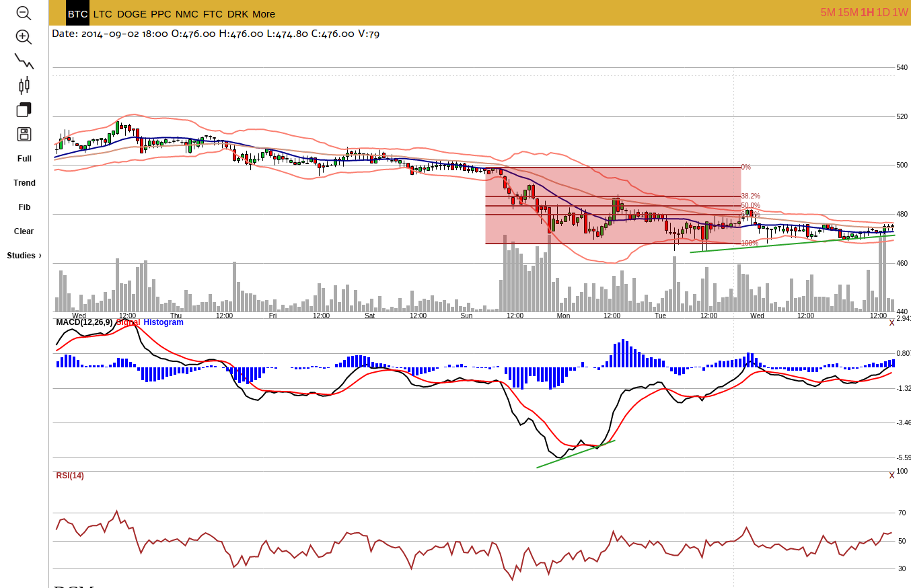Select the 1H timeframe
Screen dimensions: 911x588
coord(867,12)
